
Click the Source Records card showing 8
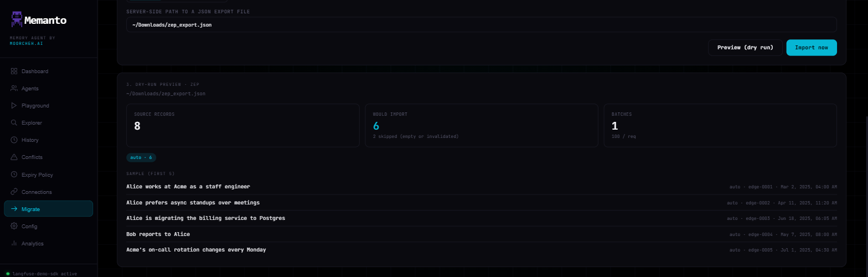243,125
